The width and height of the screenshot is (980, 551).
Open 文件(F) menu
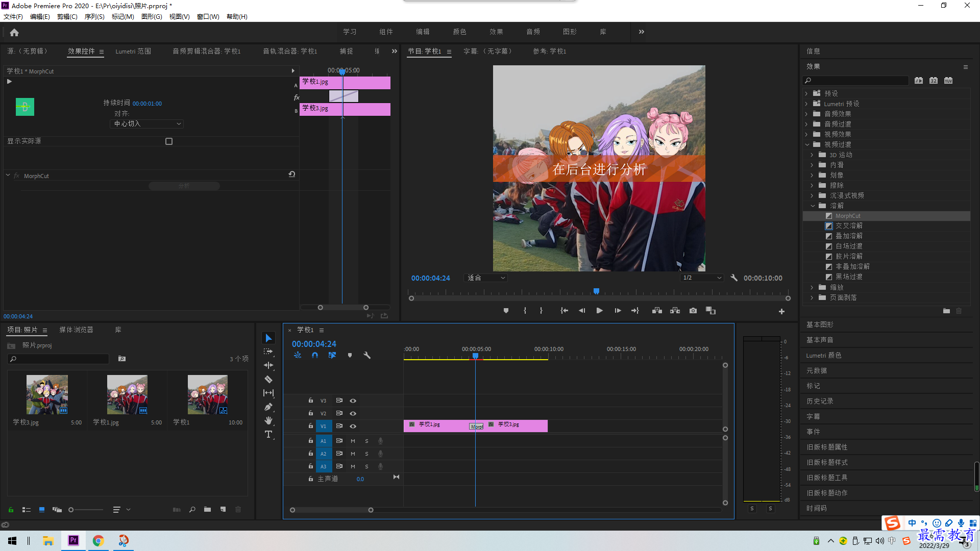click(x=13, y=16)
